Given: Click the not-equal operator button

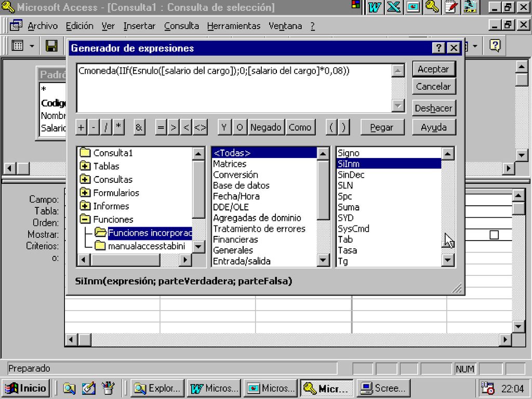Looking at the screenshot, I should tap(200, 128).
